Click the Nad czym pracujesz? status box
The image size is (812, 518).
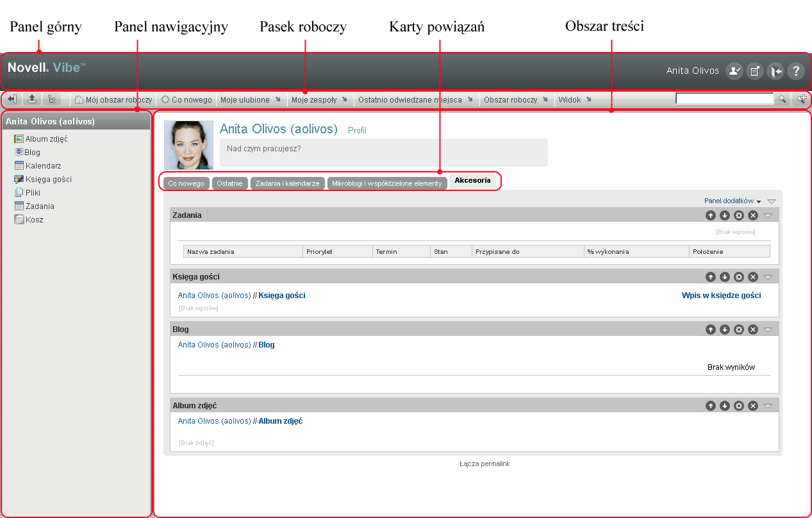point(384,153)
